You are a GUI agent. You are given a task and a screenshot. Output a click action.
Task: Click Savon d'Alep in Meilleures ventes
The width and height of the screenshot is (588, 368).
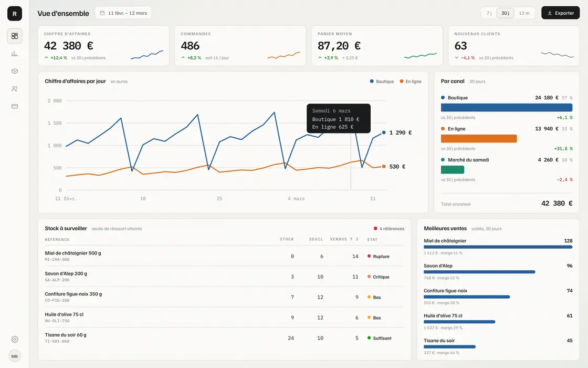pos(438,266)
